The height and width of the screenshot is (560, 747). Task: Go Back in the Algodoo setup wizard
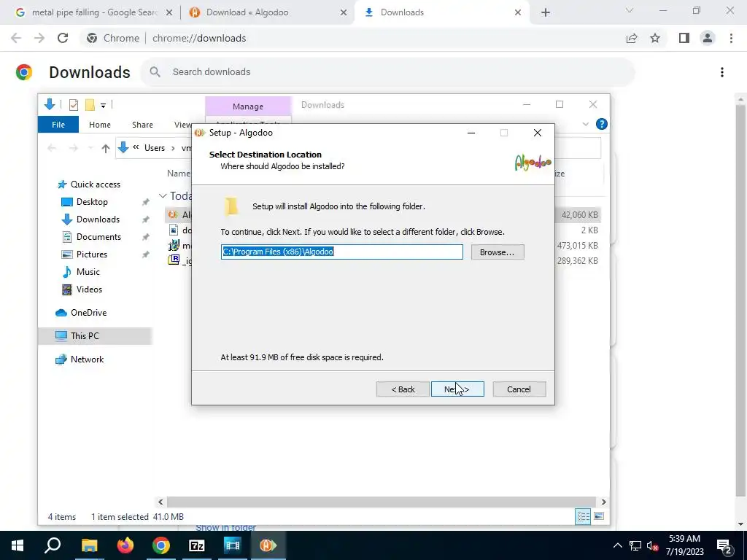pos(403,389)
